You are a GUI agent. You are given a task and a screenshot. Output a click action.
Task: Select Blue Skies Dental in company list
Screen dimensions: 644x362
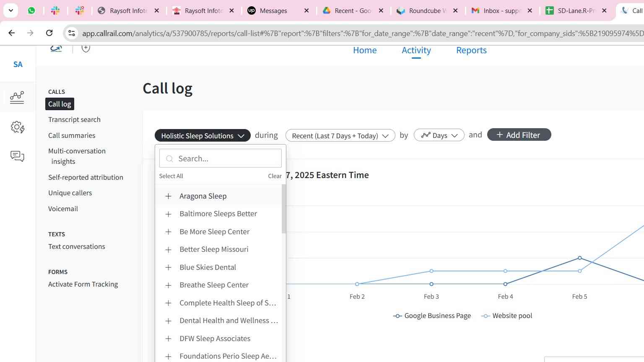(208, 267)
